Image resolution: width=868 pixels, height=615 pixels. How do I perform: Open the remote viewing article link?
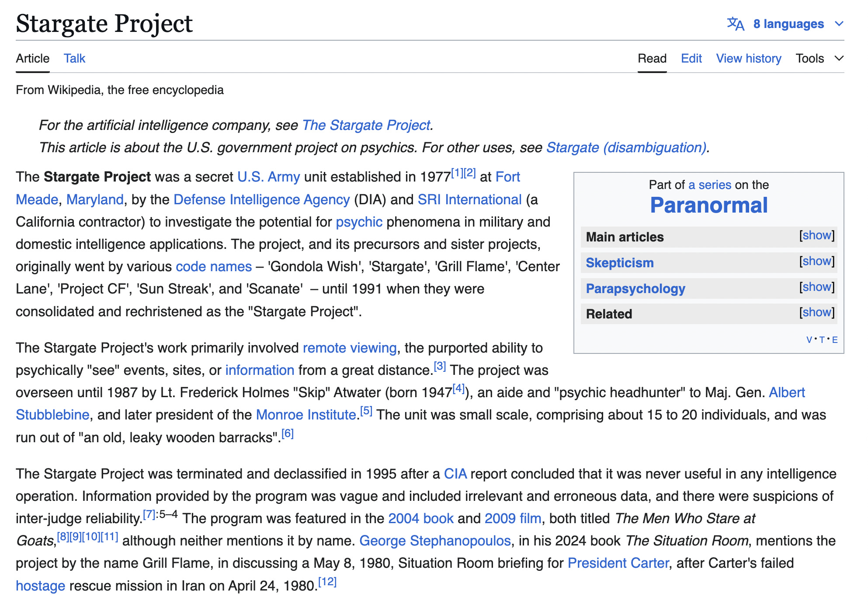[x=350, y=348]
